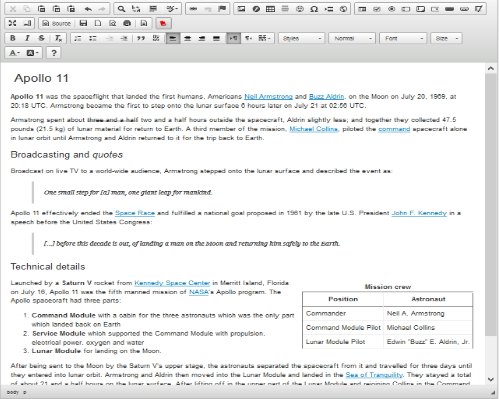The image size is (499, 399).
Task: Insert a textarea form element
Action: pyautogui.click(x=420, y=9)
